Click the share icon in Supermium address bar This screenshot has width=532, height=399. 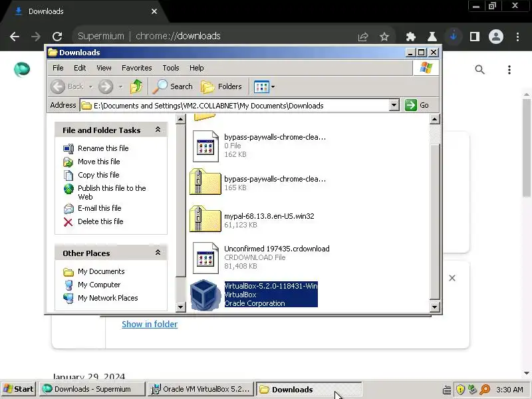(363, 37)
